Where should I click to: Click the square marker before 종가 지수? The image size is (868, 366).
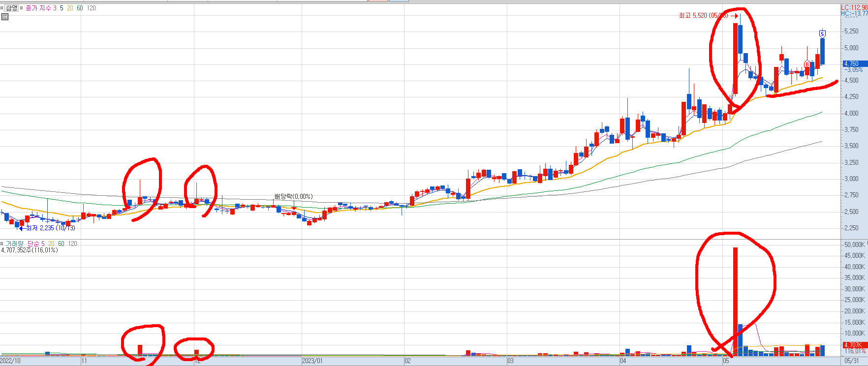22,8
